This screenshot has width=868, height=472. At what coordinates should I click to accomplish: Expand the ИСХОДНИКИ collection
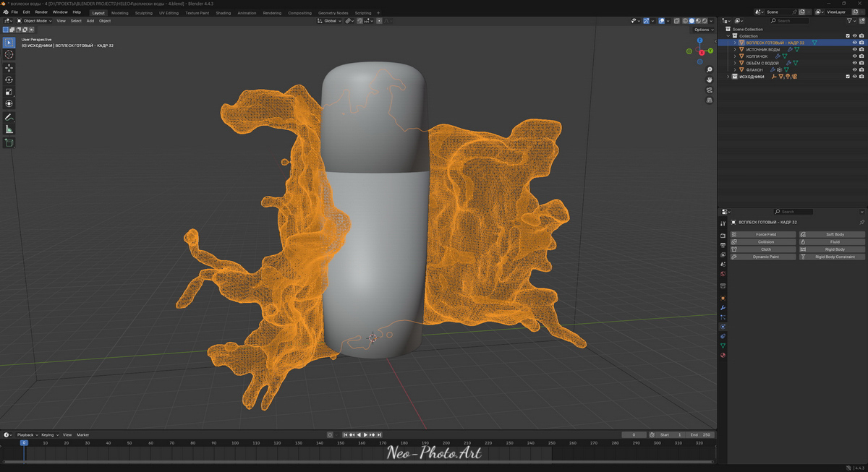pos(729,76)
